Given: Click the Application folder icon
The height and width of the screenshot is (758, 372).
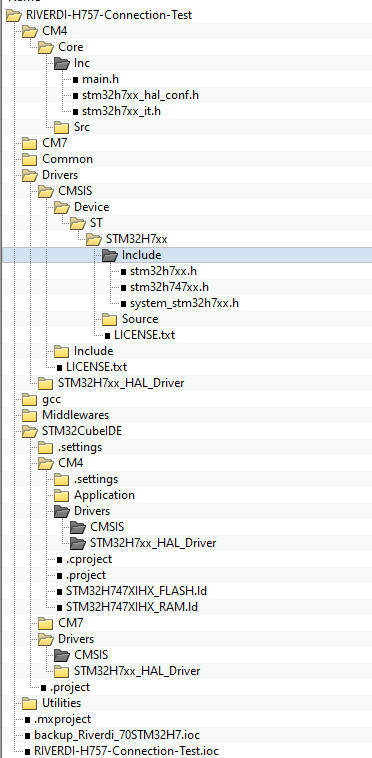Looking at the screenshot, I should 62,495.
